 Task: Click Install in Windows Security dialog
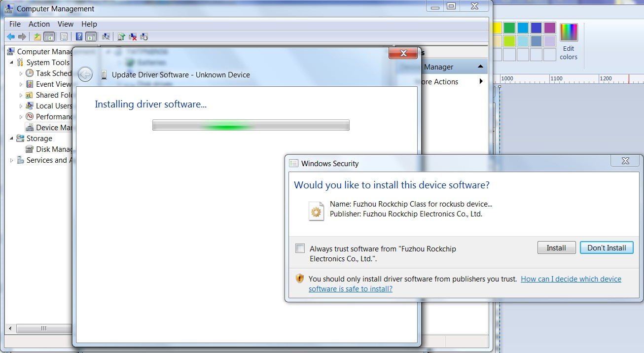[x=556, y=247]
